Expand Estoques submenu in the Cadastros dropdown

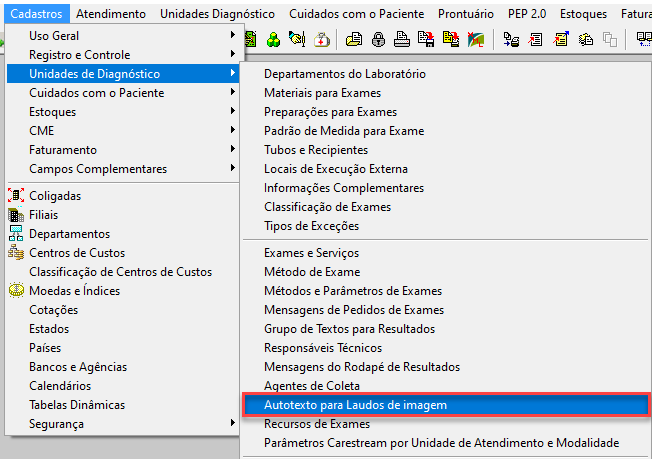[123, 112]
